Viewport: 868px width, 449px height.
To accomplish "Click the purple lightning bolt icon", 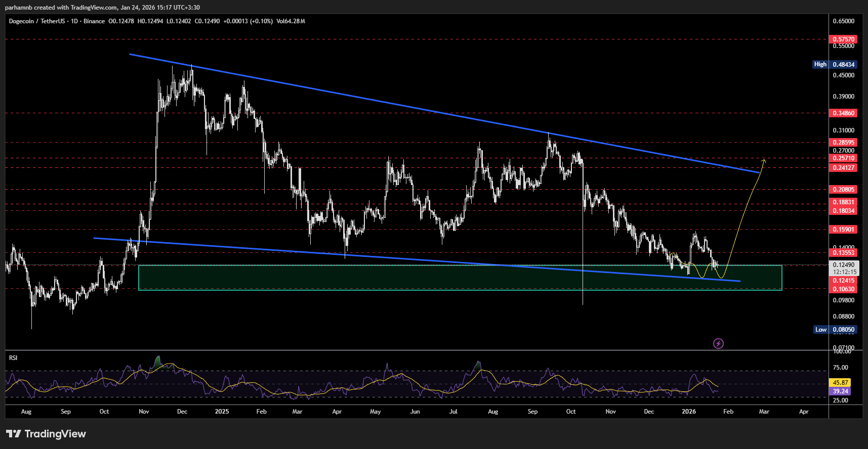I will (718, 344).
